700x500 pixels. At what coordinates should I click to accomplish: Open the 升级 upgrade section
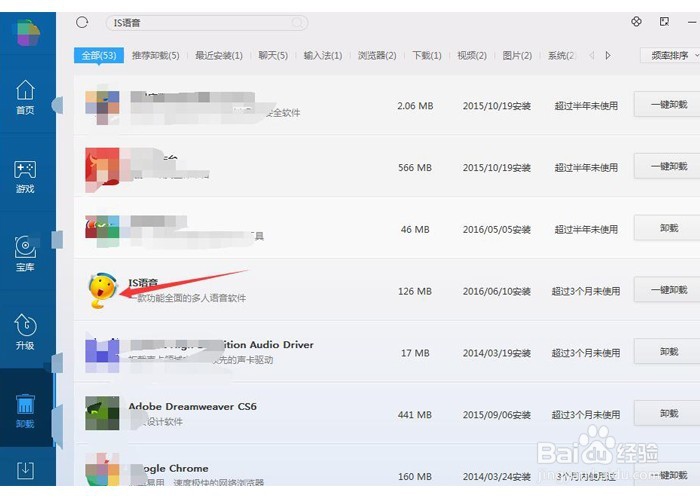coord(25,331)
